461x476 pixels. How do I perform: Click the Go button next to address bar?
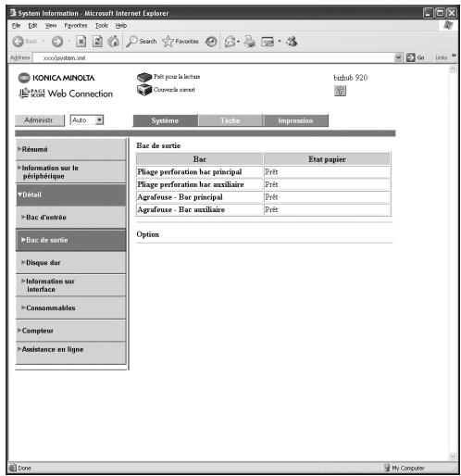coord(416,57)
